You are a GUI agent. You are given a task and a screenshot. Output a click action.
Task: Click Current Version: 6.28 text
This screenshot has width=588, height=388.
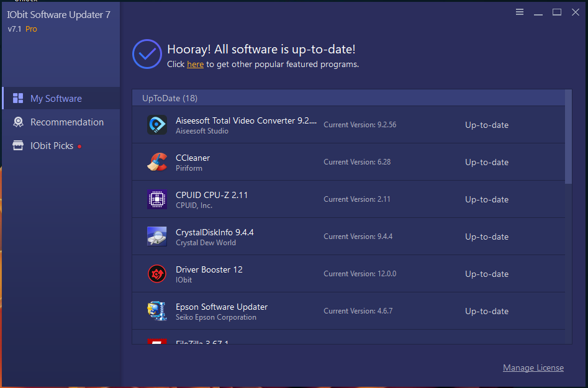[357, 162]
